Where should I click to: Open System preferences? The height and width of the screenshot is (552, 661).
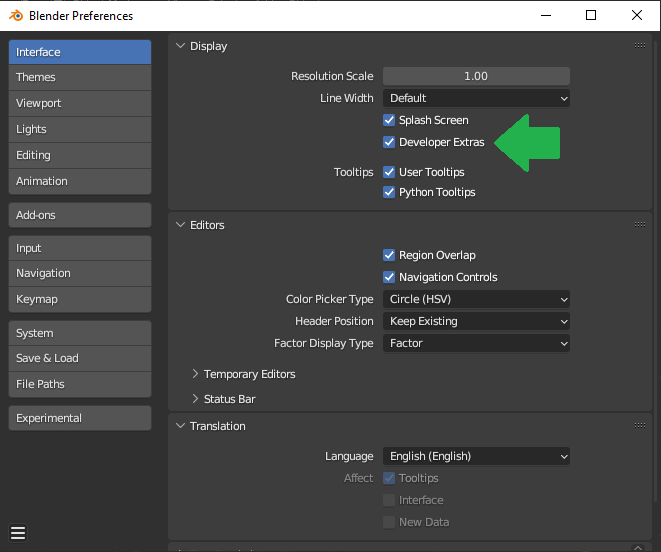click(80, 333)
